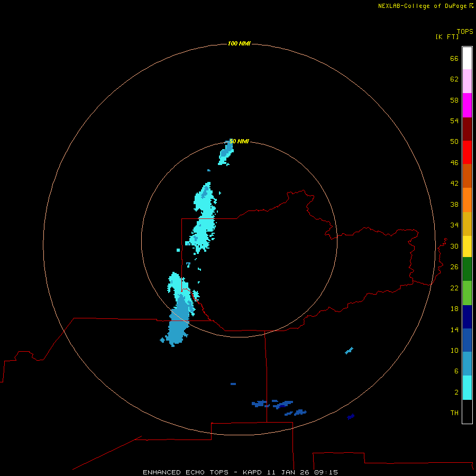Image resolution: width=476 pixels, height=476 pixels.
Task: Click the white 66 kft legend swatch
Action: [x=467, y=58]
